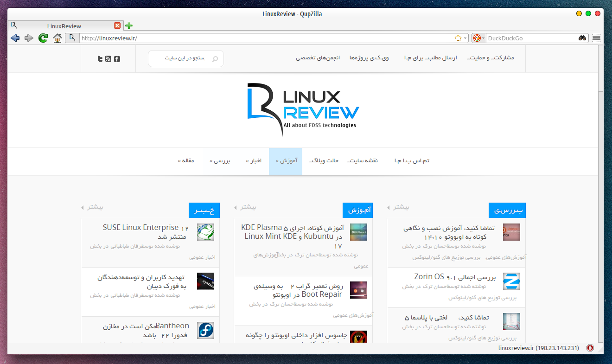Click the magnifier icon in site search
This screenshot has height=364, width=612.
click(x=215, y=59)
